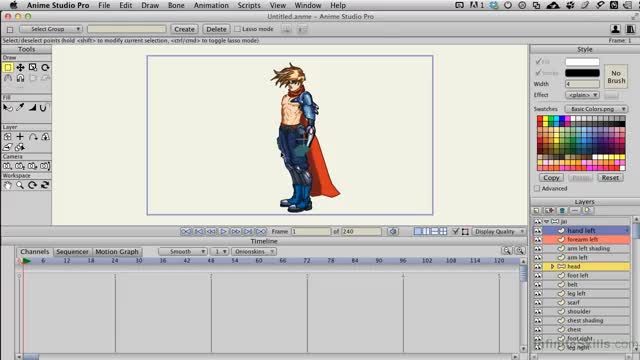Toggle the Stroke checkbox in Style panel
640x360 pixels.
pyautogui.click(x=538, y=73)
